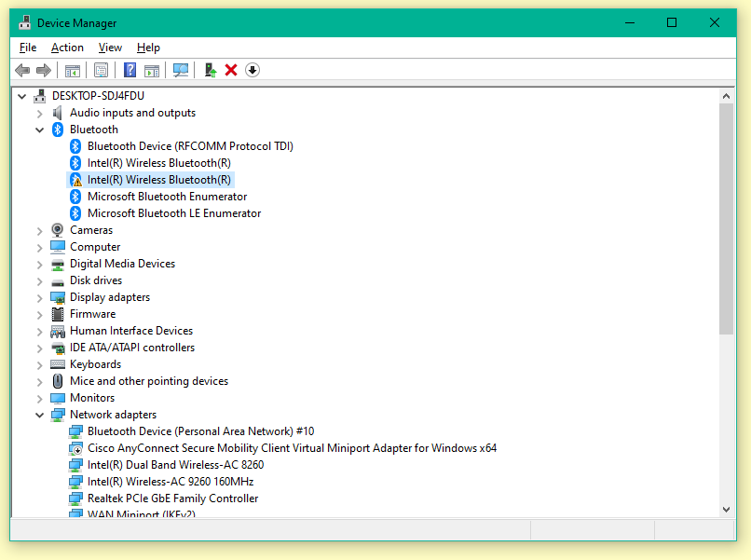Expand the Display adapters chevron
The height and width of the screenshot is (560, 751).
pyautogui.click(x=40, y=298)
